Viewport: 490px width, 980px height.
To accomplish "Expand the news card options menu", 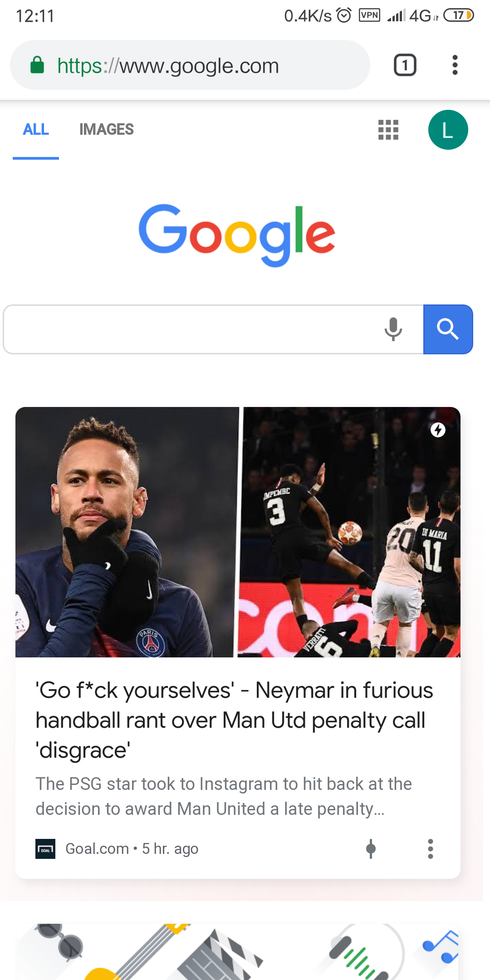I will [x=430, y=849].
